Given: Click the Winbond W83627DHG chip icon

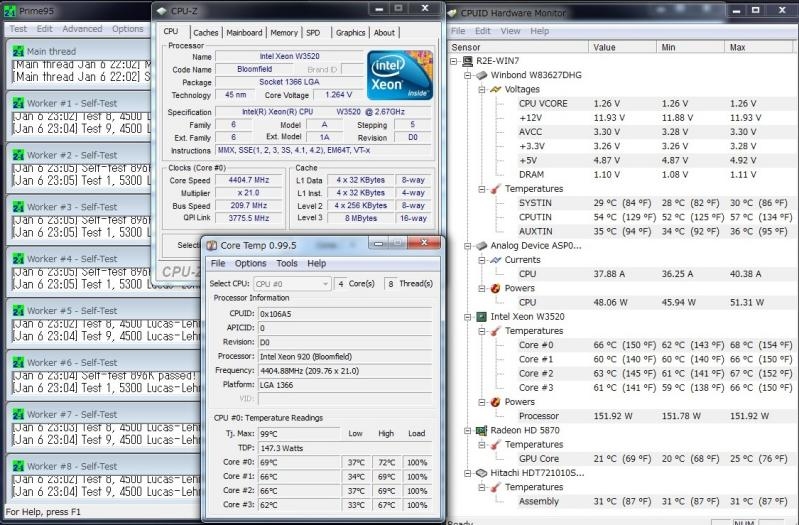Looking at the screenshot, I should pyautogui.click(x=481, y=74).
